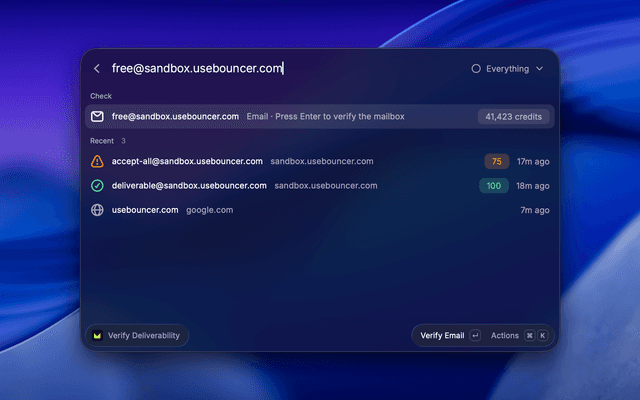Click the orange 75 score badge
This screenshot has width=640, height=400.
[x=497, y=161]
